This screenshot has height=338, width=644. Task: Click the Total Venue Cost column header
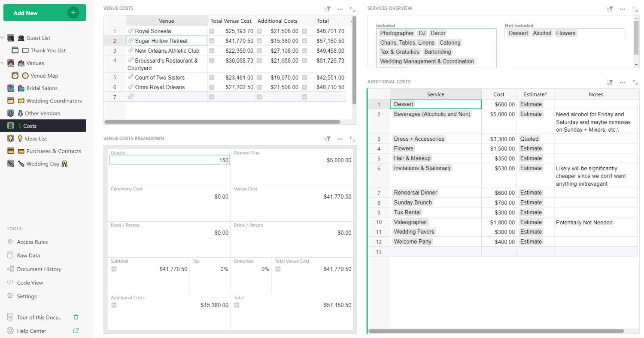click(231, 21)
